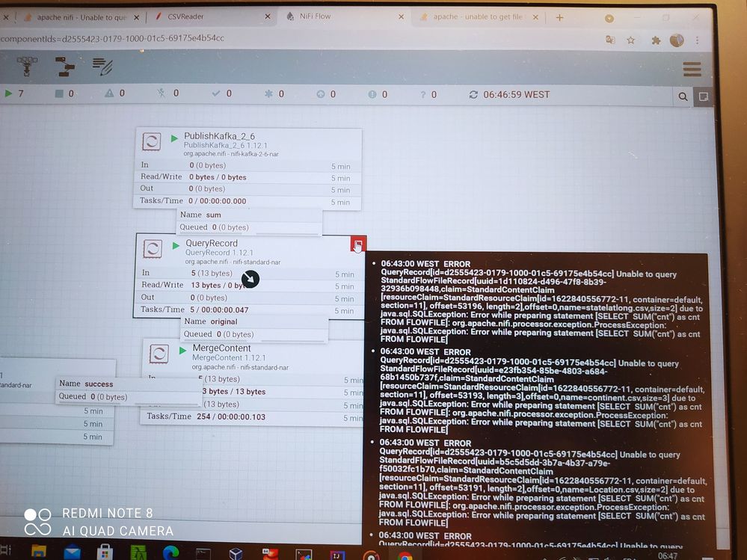Open the bulletin board icon
Viewport: 747px width, 560px height.
(703, 96)
